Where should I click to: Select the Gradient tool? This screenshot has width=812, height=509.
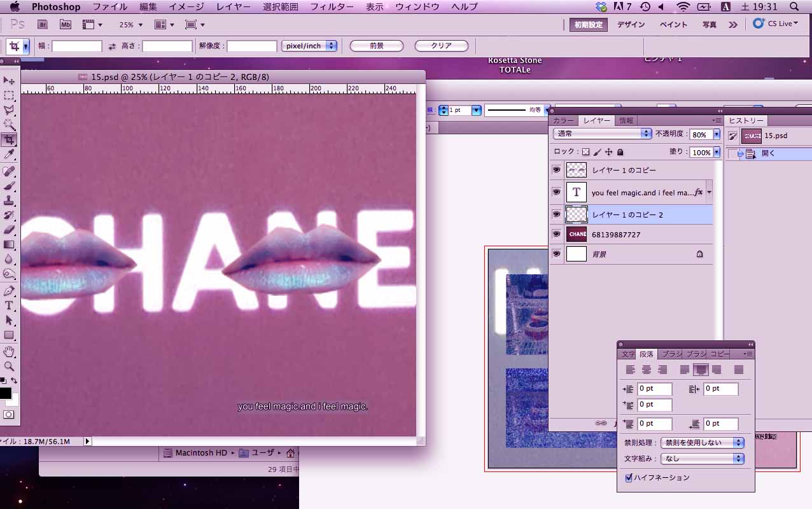point(9,244)
